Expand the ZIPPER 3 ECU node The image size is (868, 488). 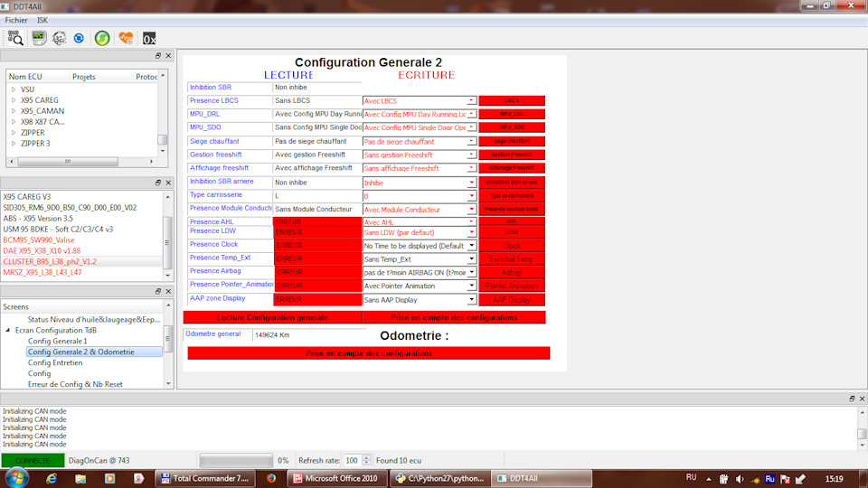point(14,144)
